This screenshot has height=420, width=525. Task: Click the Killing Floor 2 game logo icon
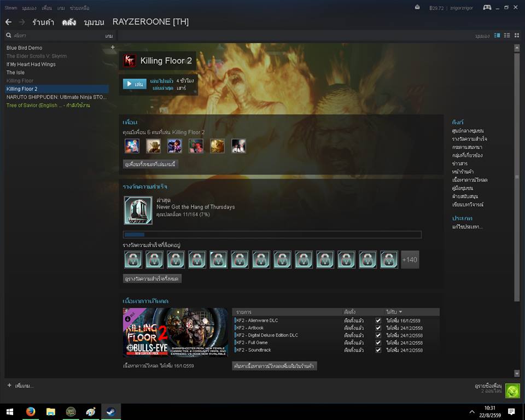click(130, 61)
